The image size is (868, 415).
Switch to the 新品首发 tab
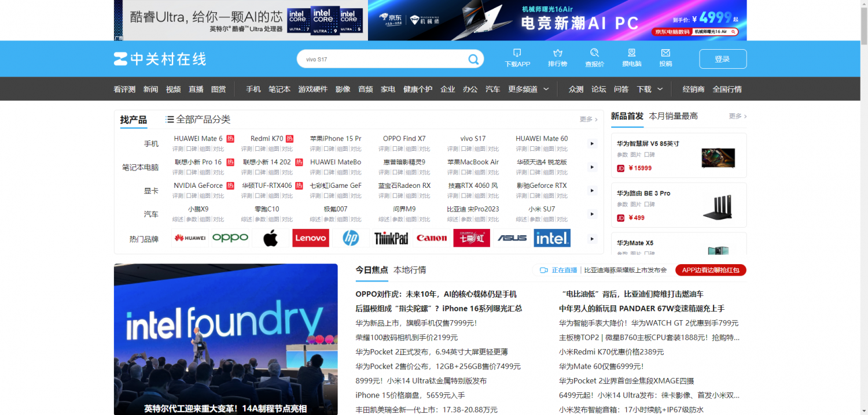point(627,116)
